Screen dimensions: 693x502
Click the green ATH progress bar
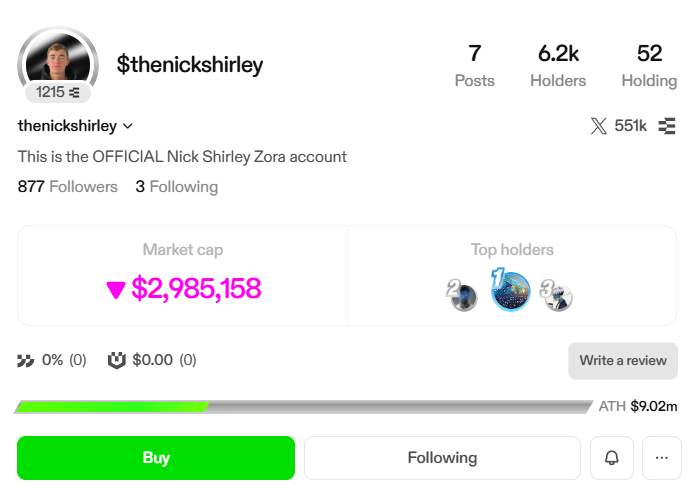click(x=111, y=406)
